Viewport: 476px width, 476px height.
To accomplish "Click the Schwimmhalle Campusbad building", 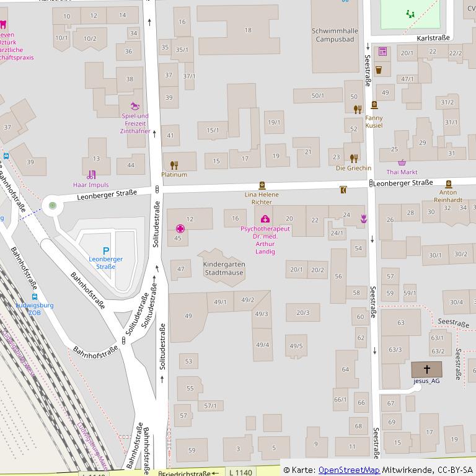I will tap(335, 34).
